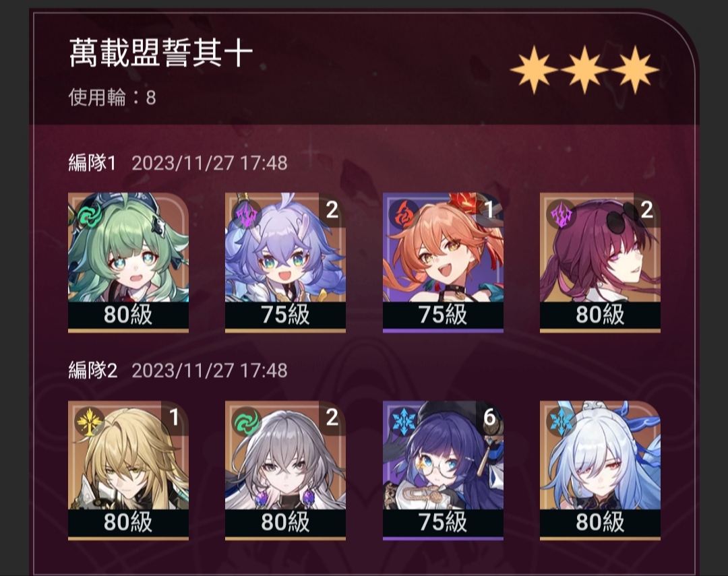Select the white-haired Jingliu character portrait
Viewport: 728px width, 576px height.
600,470
